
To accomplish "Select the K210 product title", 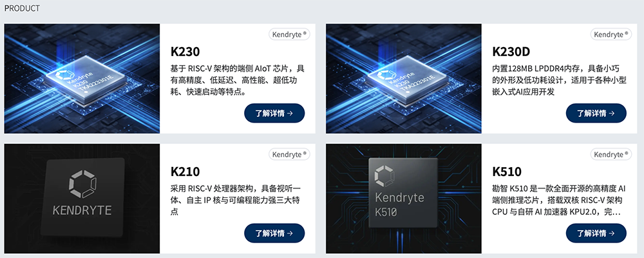I will tap(185, 172).
